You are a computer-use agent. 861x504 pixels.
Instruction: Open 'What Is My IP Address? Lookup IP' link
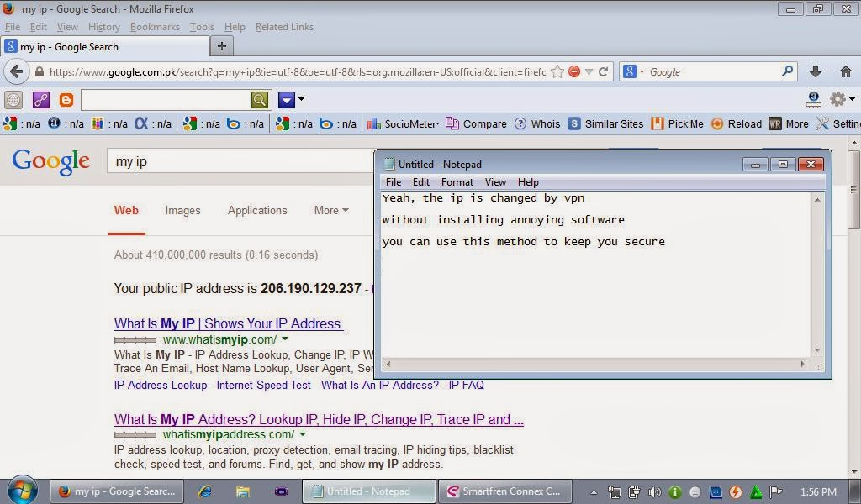click(x=319, y=419)
